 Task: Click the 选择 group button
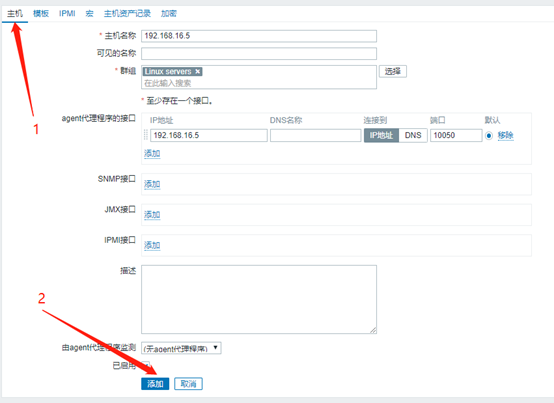[393, 71]
